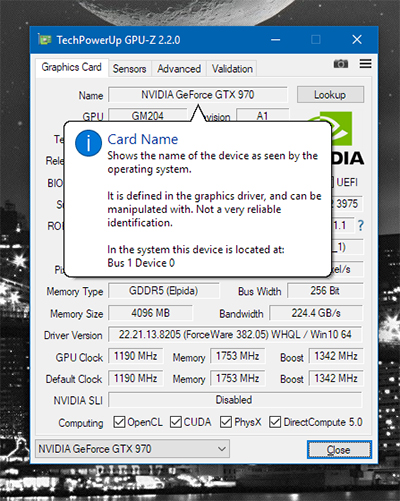Click the Memory Type label
Screen dimensions: 400x501
[75, 292]
